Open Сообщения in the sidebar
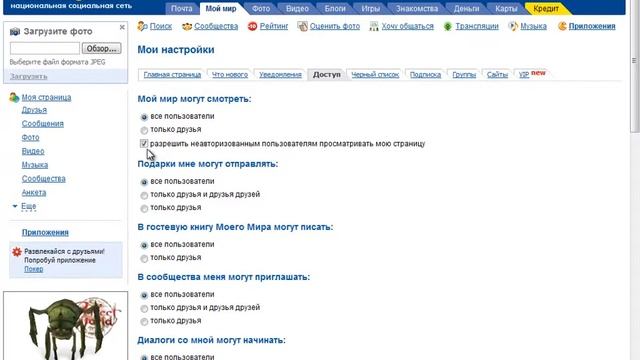 tap(43, 124)
